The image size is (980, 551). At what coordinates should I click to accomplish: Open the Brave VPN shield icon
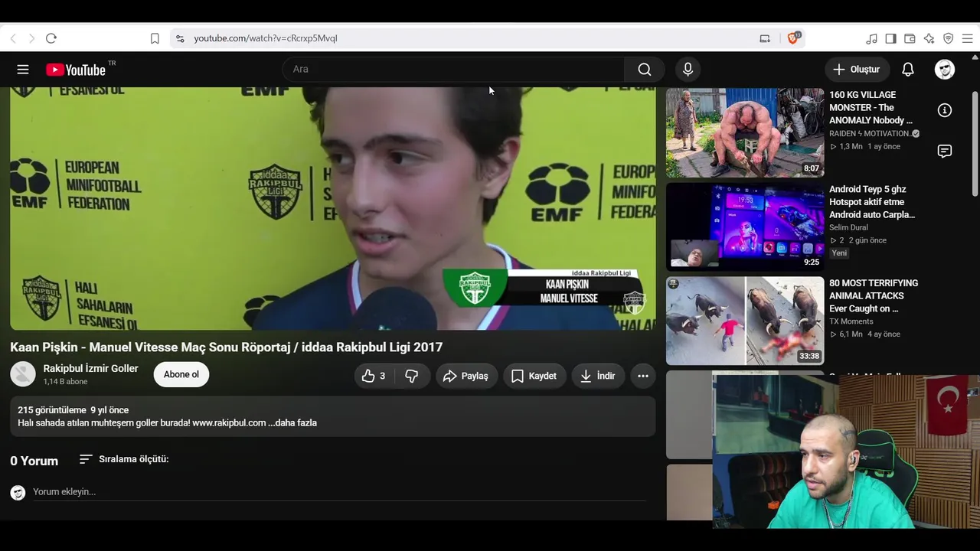point(949,38)
